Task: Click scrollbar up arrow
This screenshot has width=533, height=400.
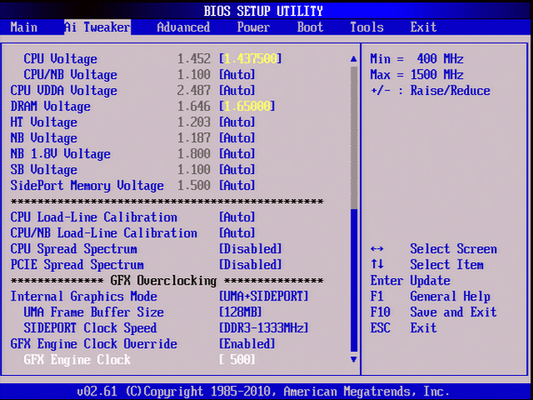Action: pyautogui.click(x=354, y=59)
